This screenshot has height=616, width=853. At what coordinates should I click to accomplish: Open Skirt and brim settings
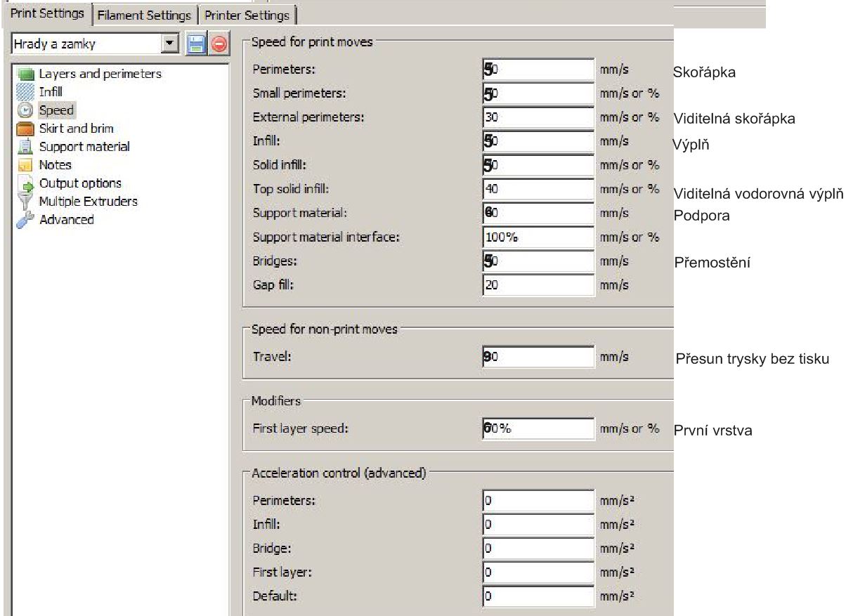76,129
